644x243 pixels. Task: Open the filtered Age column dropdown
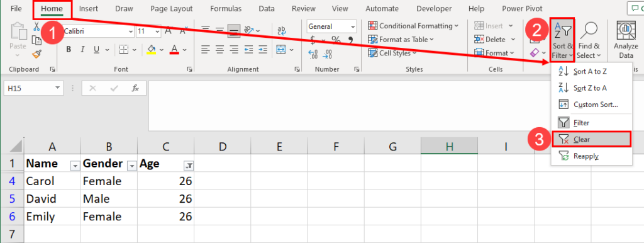[189, 166]
